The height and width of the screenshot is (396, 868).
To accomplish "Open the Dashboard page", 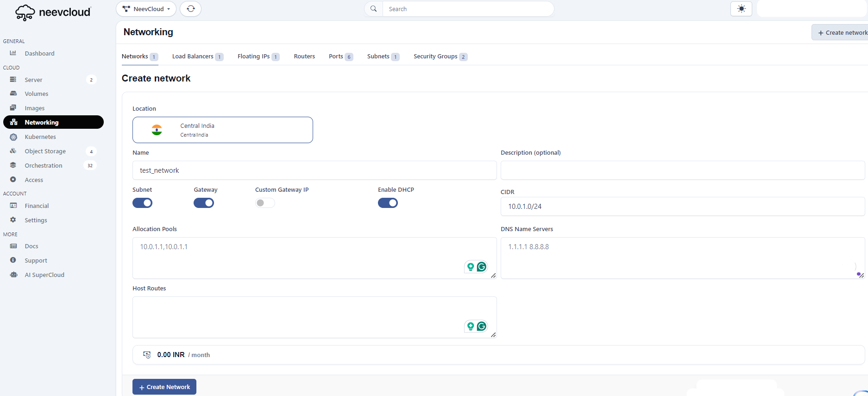I will pos(39,54).
